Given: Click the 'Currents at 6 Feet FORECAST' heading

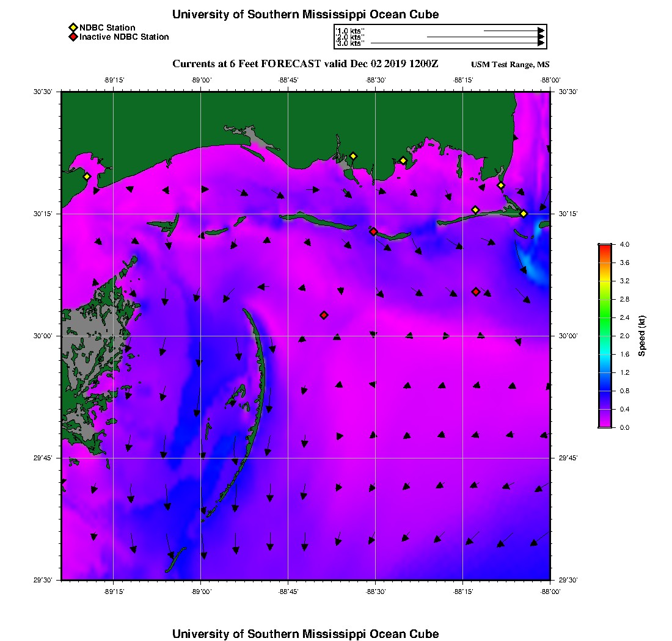Looking at the screenshot, I should point(246,64).
